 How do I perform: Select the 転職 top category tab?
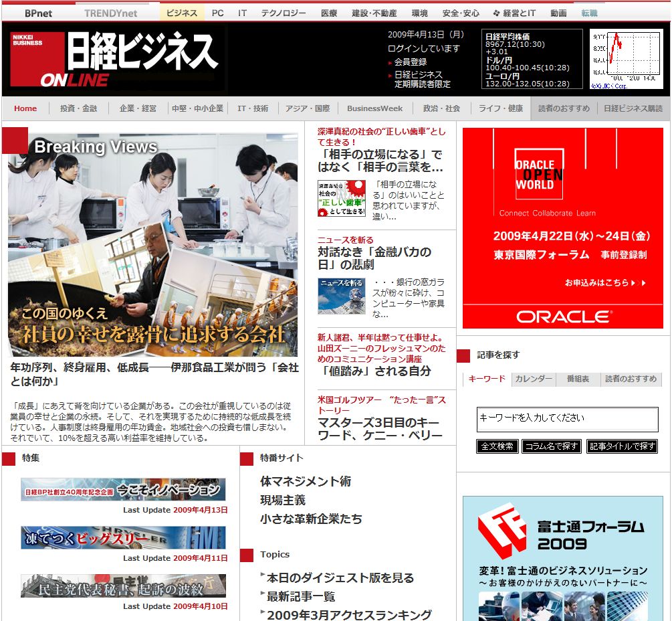coord(589,13)
